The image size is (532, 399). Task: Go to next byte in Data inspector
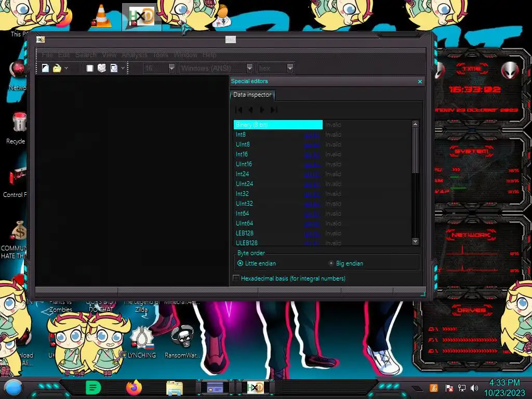click(262, 110)
